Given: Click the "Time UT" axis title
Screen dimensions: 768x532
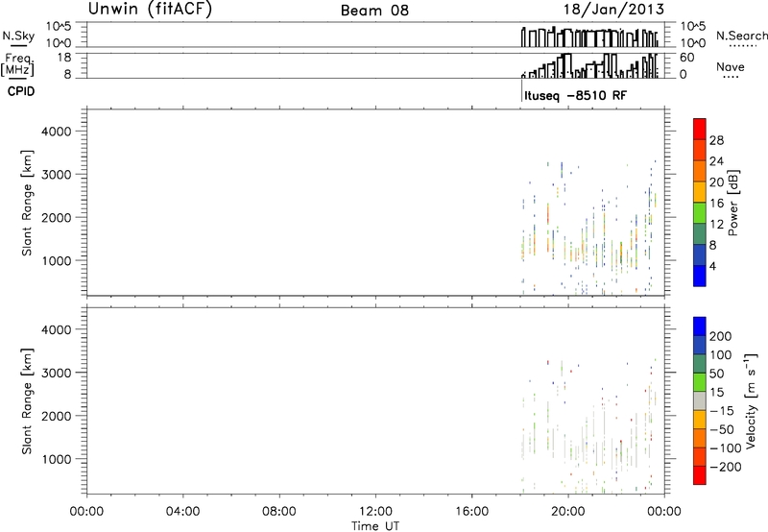Looking at the screenshot, I should pyautogui.click(x=375, y=525).
